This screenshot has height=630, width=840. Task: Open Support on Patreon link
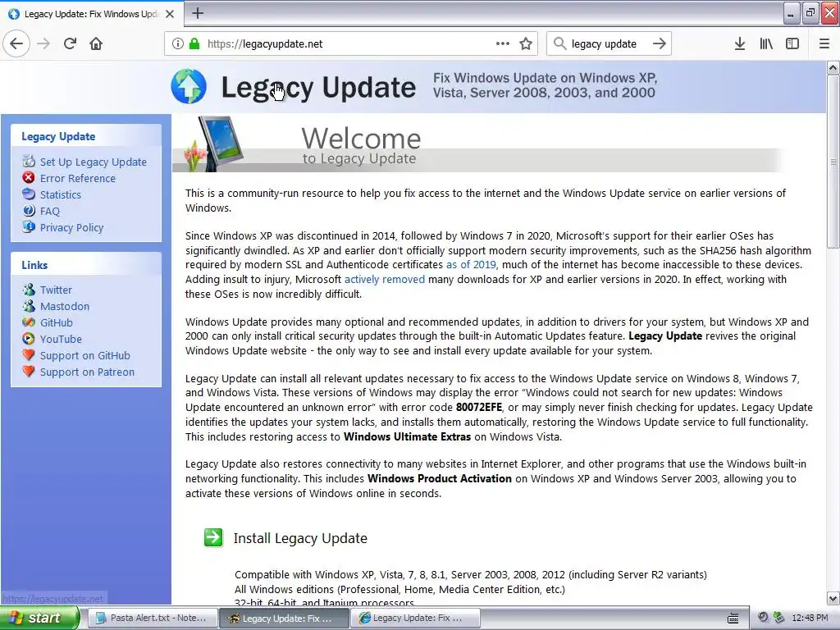87,372
